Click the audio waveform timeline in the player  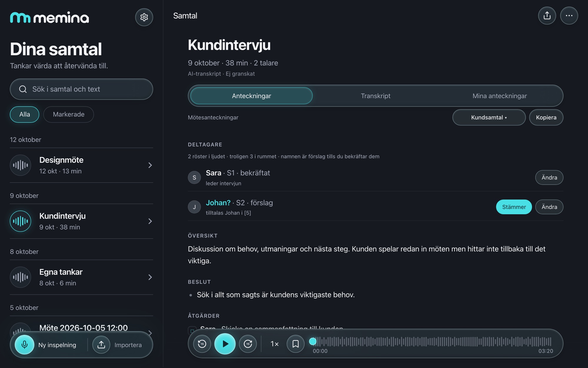(x=432, y=342)
